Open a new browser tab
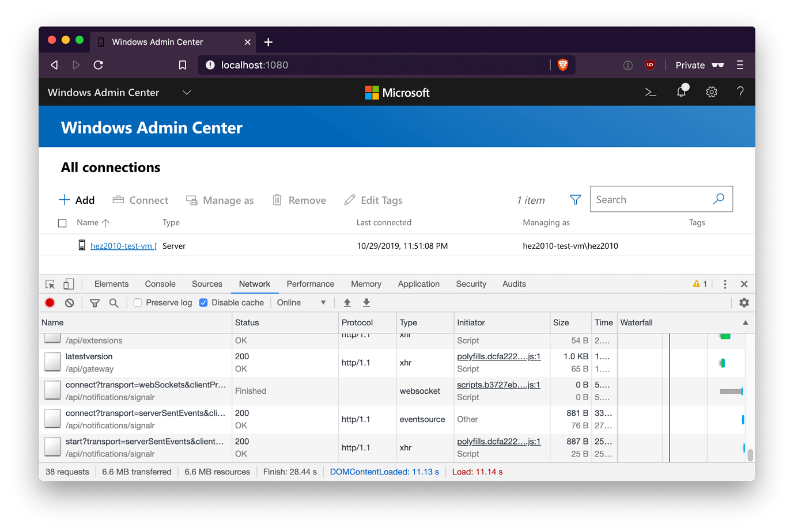The width and height of the screenshot is (794, 532). 269,42
